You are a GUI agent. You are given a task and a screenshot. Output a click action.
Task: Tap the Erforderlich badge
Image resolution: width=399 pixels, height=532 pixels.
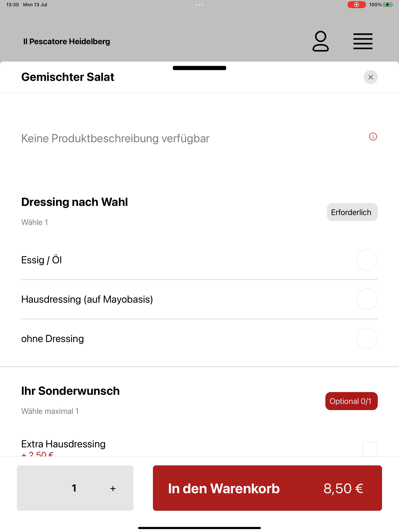tap(352, 212)
